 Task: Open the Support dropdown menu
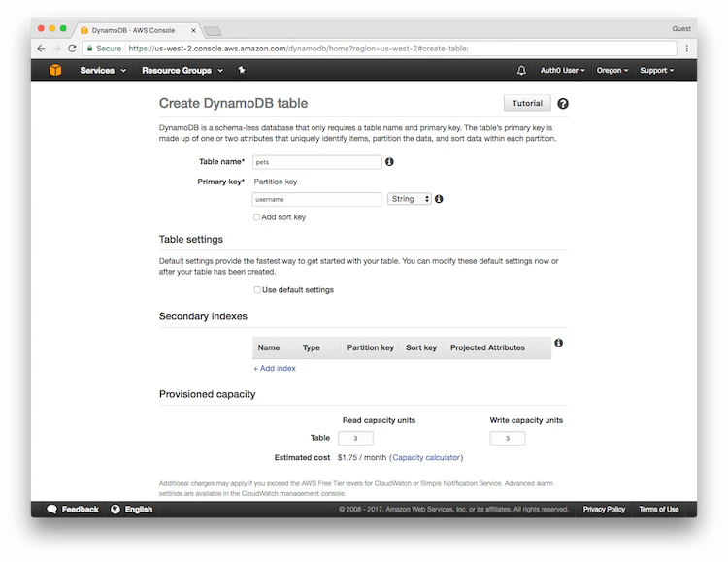(656, 70)
